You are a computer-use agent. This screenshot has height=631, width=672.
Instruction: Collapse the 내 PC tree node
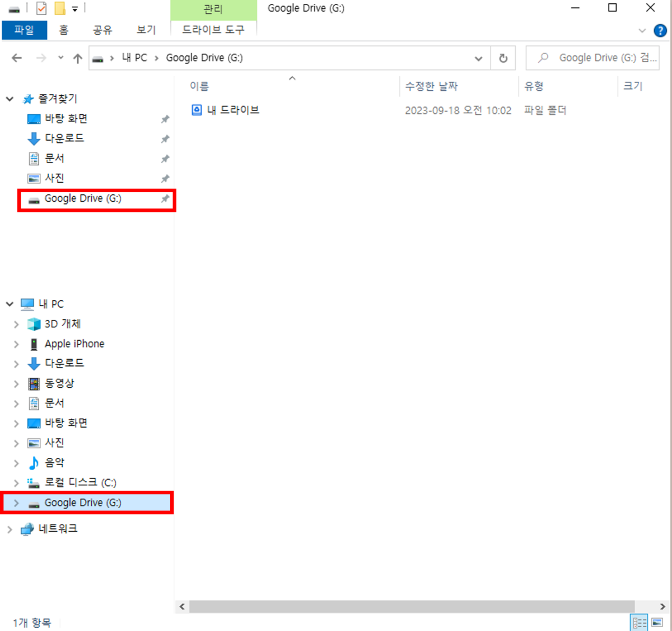coord(10,304)
